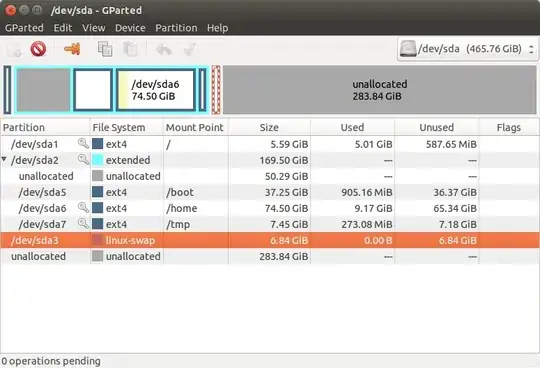Sort by the Mount Point column header

(x=196, y=127)
